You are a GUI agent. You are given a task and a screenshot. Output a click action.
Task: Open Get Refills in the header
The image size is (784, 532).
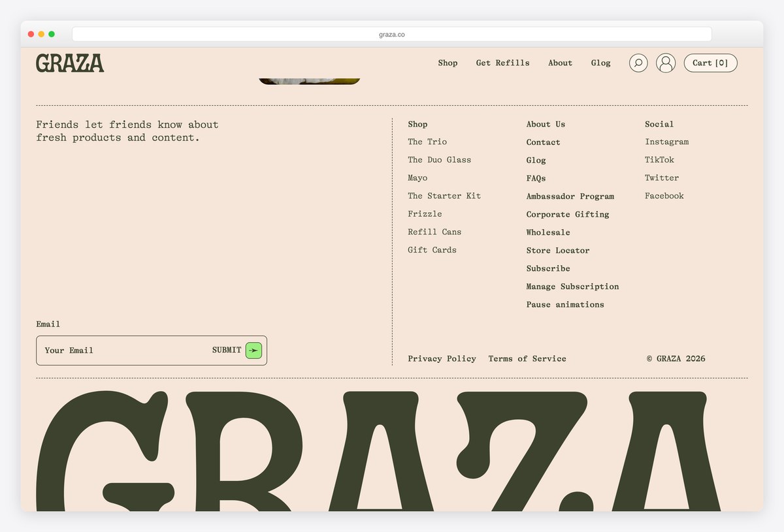[502, 63]
